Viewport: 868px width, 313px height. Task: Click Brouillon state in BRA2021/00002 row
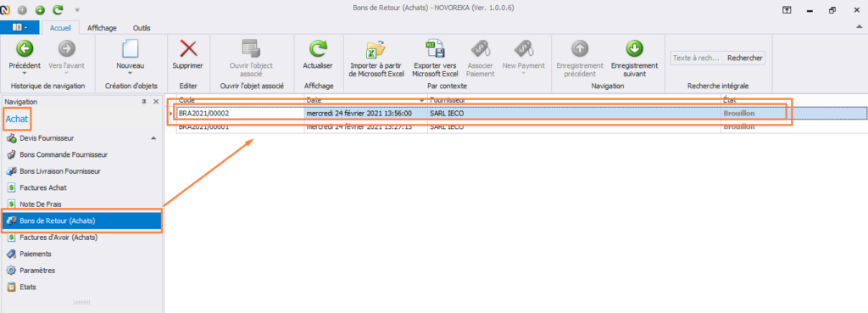pos(739,113)
